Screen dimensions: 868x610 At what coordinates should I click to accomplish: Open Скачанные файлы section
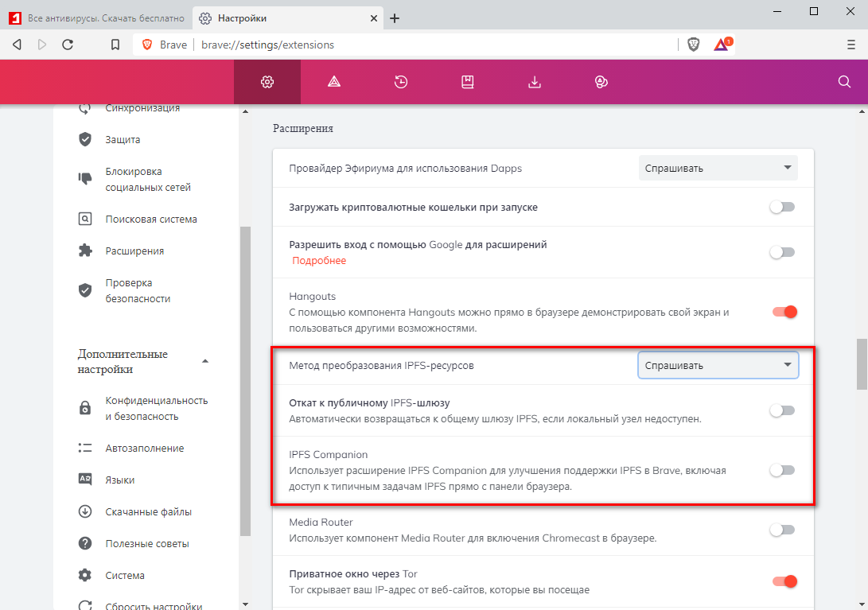tap(148, 511)
